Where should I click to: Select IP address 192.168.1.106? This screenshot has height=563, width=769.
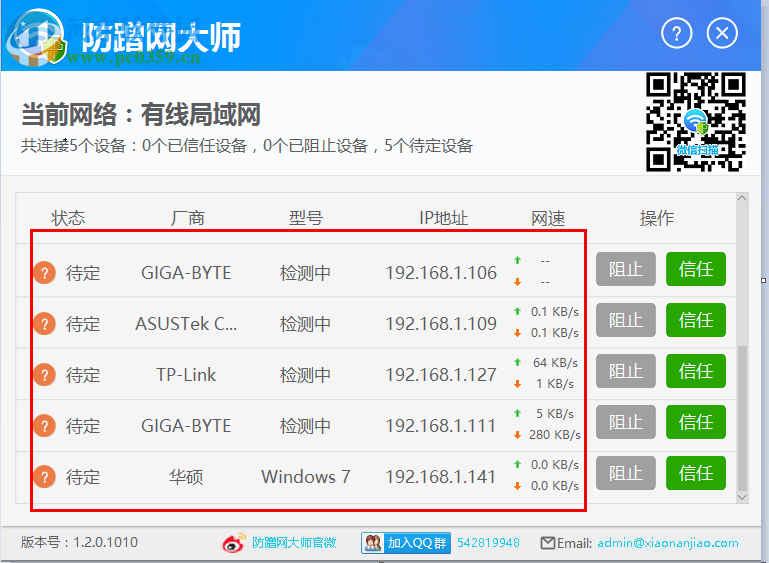(x=441, y=273)
